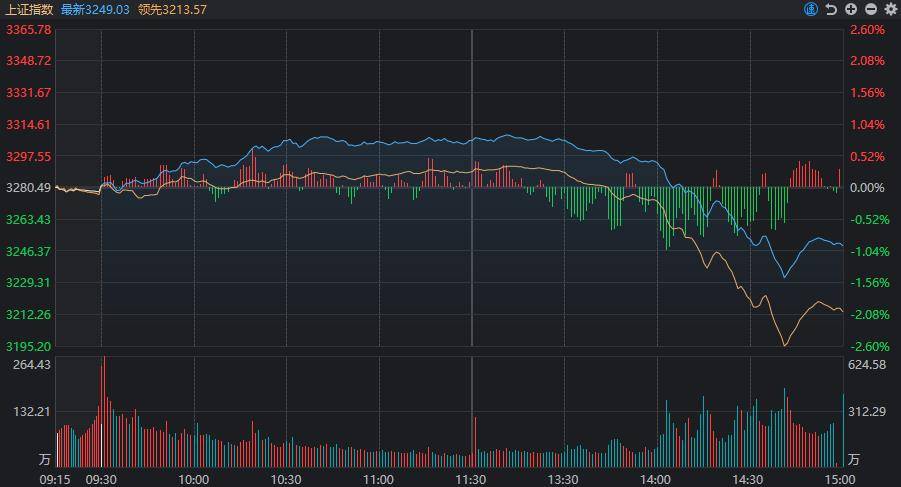Screen dimensions: 901x487
Task: Click the 14:30 time axis label
Action: tap(748, 480)
